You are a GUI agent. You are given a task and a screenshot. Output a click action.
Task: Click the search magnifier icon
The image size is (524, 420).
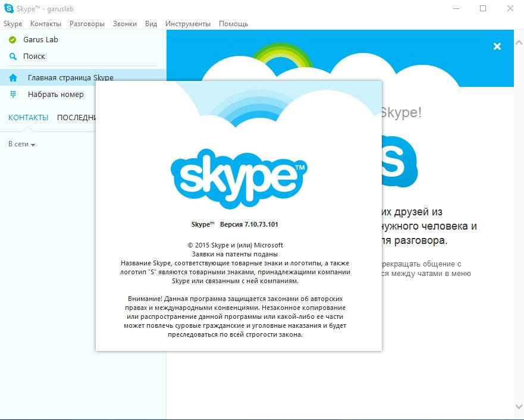(12, 57)
